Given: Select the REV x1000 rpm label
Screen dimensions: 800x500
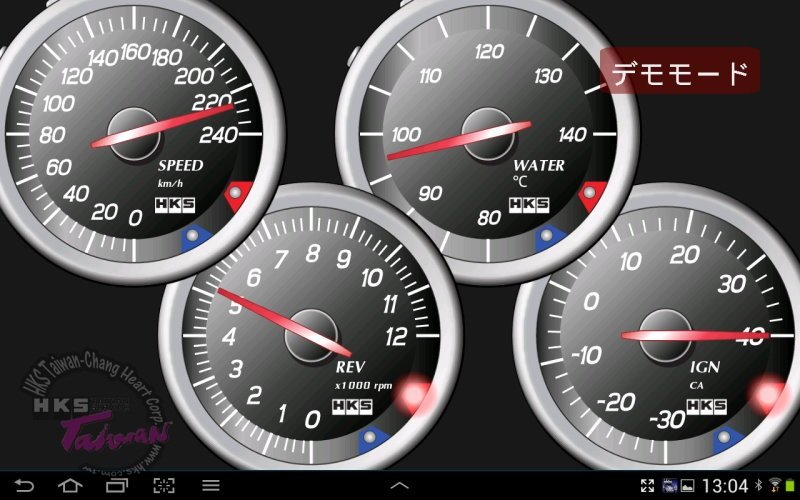Looking at the screenshot, I should 363,374.
